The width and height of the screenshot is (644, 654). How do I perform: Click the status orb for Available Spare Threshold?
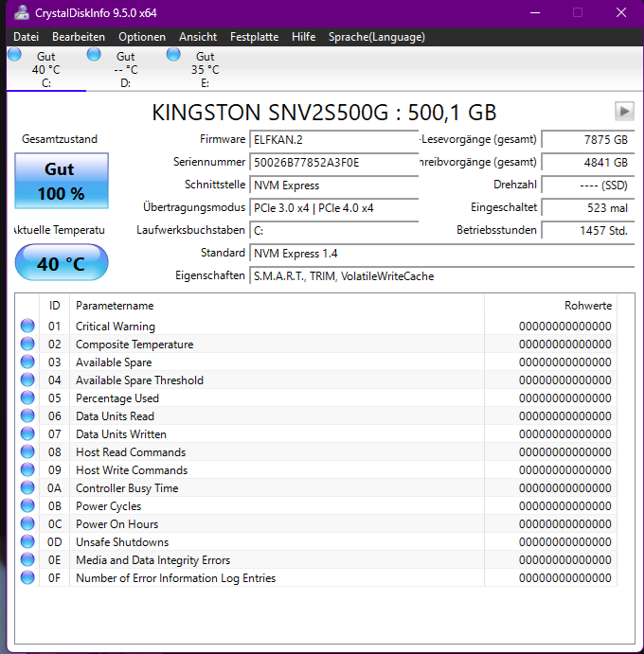coord(27,380)
